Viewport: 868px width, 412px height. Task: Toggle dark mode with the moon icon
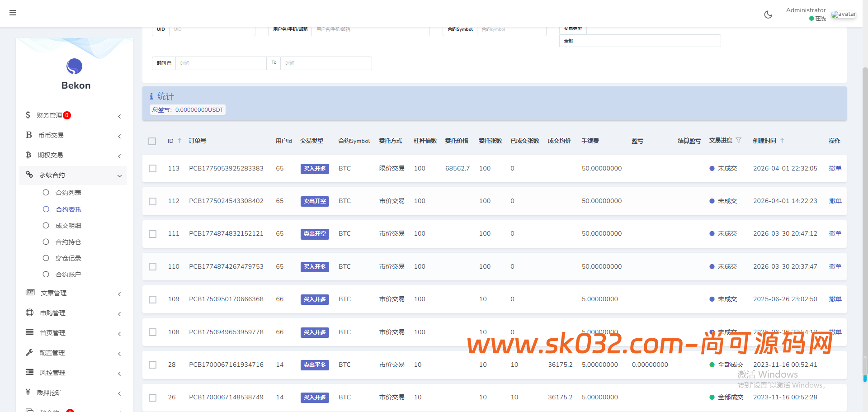point(768,14)
